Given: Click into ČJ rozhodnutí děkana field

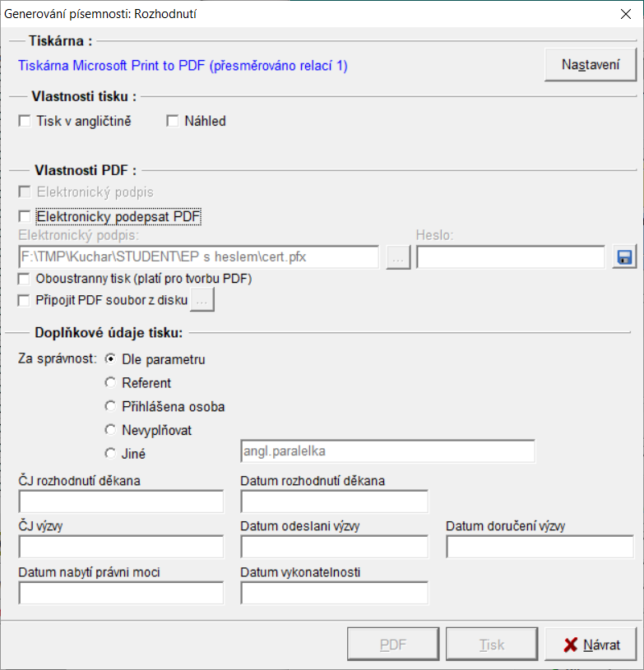Looking at the screenshot, I should (x=121, y=501).
